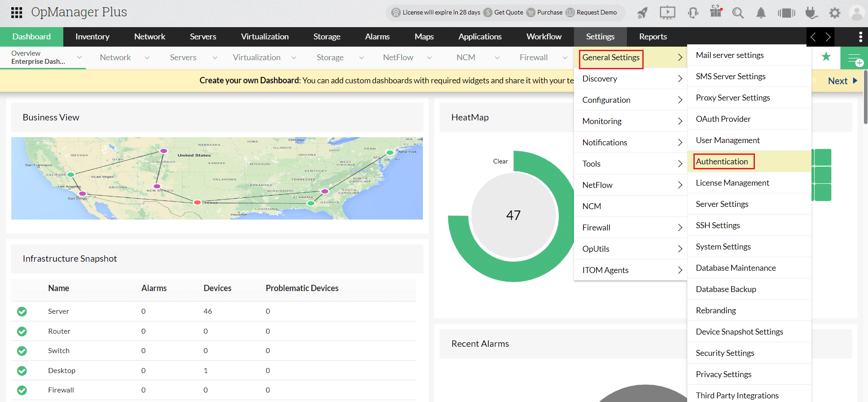Expand the Overview dashboard selector dropdown
The image size is (868, 402).
tap(79, 57)
